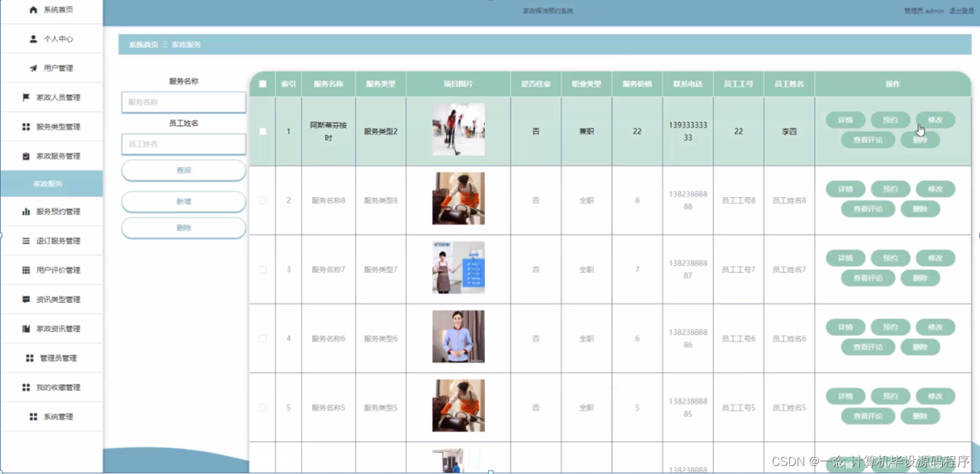Screen dimensions: 980x474
Task: Click project image thumbnail in row 服务名称6
Action: 458,336
